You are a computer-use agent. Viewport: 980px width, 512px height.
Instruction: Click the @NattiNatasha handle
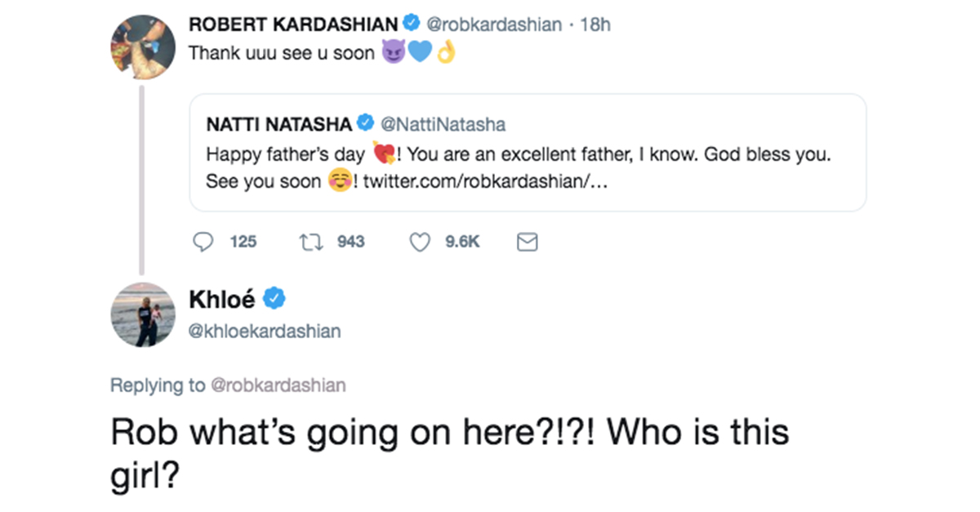click(443, 123)
